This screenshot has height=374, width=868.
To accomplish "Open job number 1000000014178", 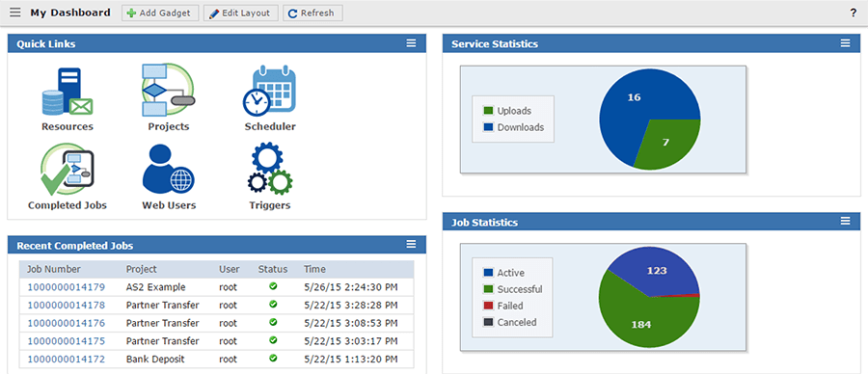I will tap(66, 305).
